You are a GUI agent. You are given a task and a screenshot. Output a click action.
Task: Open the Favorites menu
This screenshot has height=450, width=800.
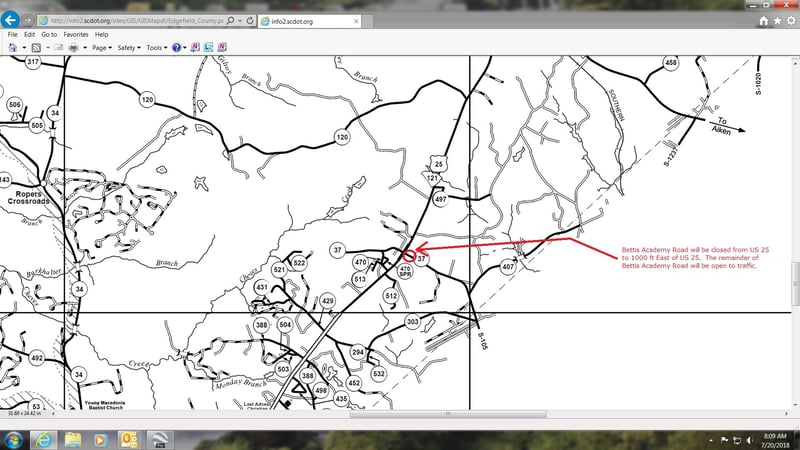click(76, 34)
